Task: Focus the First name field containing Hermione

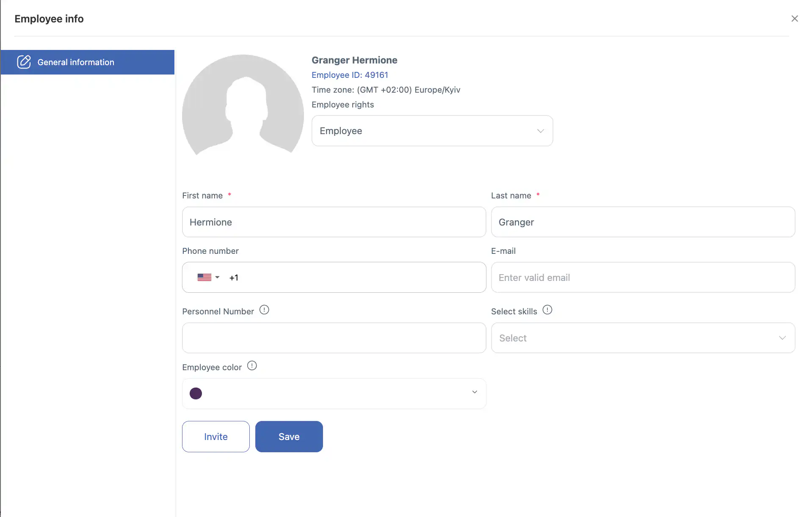Action: point(334,222)
